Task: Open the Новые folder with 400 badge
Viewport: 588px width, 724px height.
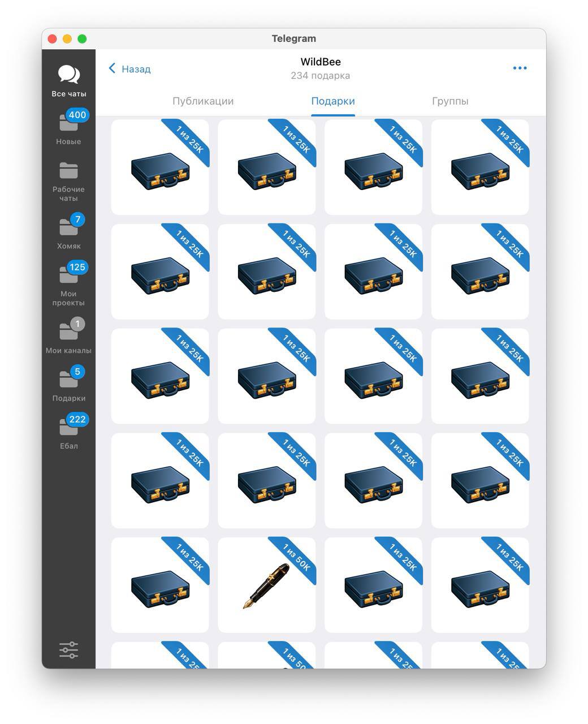Action: coord(68,128)
